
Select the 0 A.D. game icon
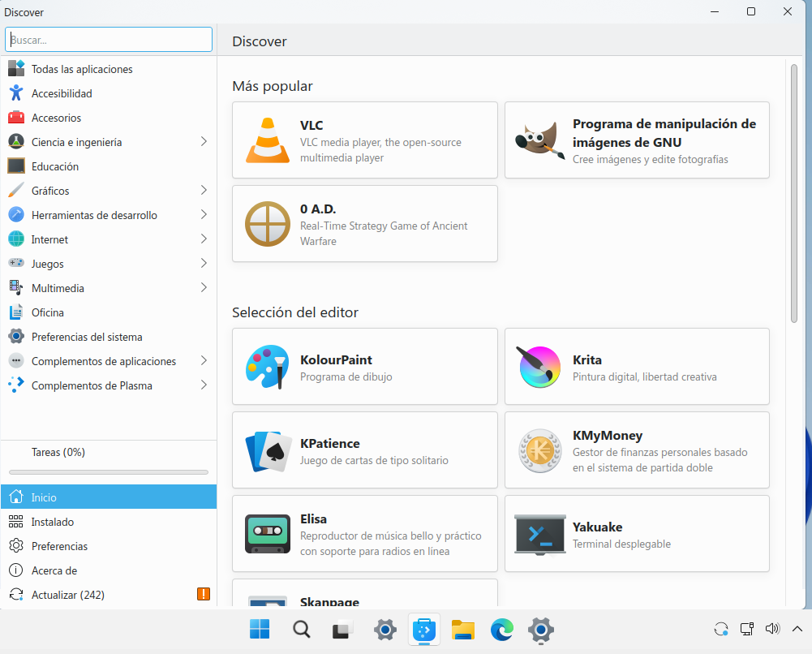(x=268, y=224)
